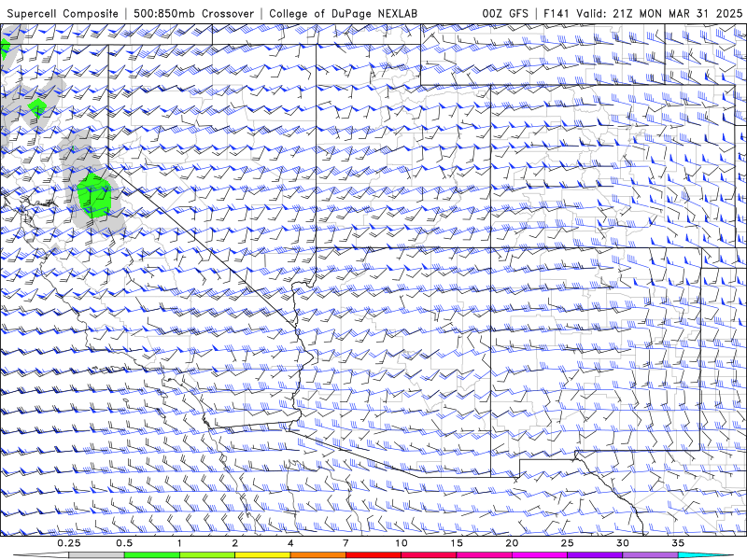The width and height of the screenshot is (747, 560).
Task: Click the "10" legend value
Action: (402, 543)
